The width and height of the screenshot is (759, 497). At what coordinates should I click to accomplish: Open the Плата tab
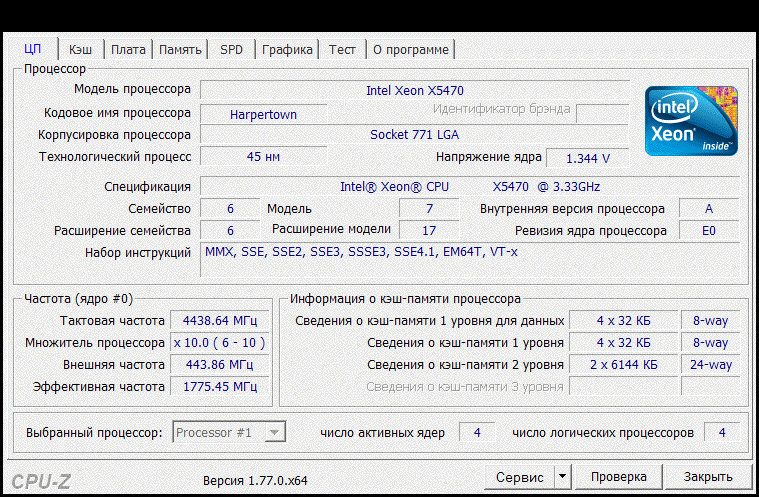click(128, 49)
